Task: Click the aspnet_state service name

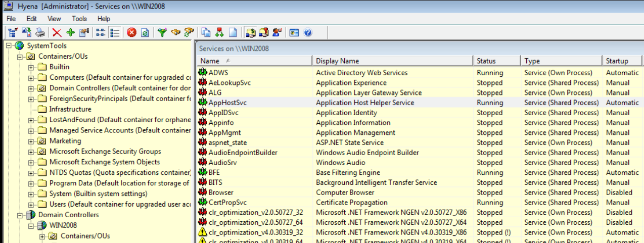Action: point(227,142)
